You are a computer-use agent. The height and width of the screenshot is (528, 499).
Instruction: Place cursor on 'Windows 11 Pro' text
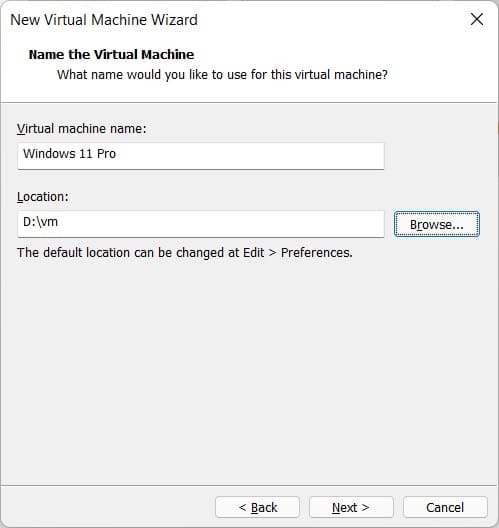click(69, 154)
